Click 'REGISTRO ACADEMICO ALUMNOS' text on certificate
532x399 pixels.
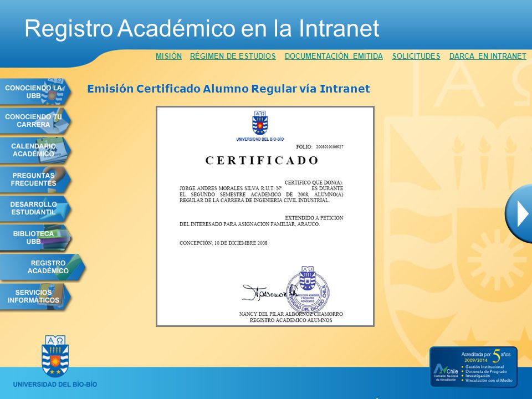[291, 320]
